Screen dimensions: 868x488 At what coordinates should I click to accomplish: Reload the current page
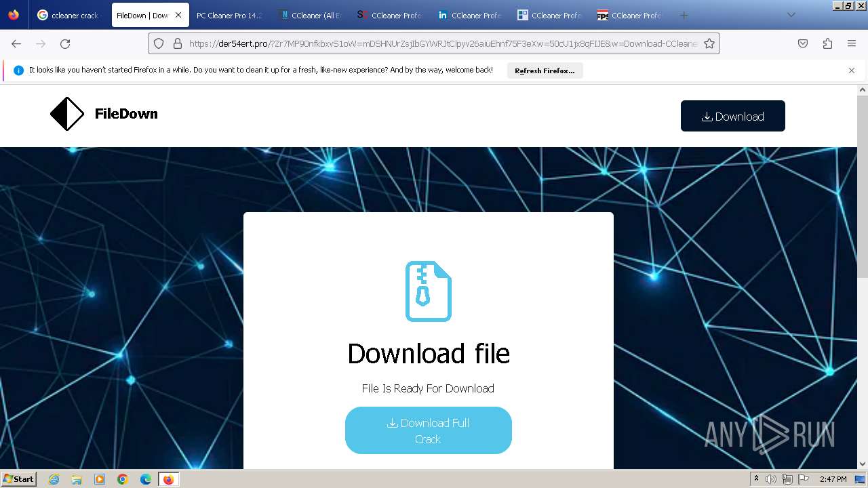(65, 43)
